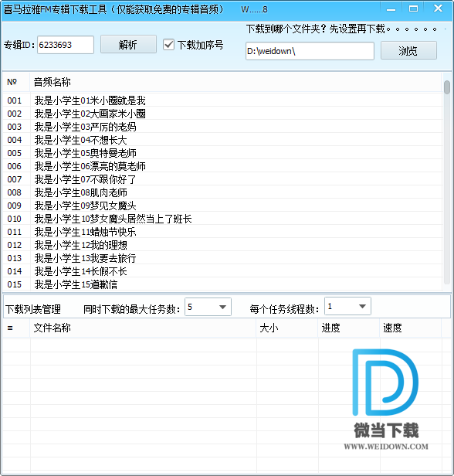Select row 我是小学生11蜡烛节快乐

click(222, 232)
